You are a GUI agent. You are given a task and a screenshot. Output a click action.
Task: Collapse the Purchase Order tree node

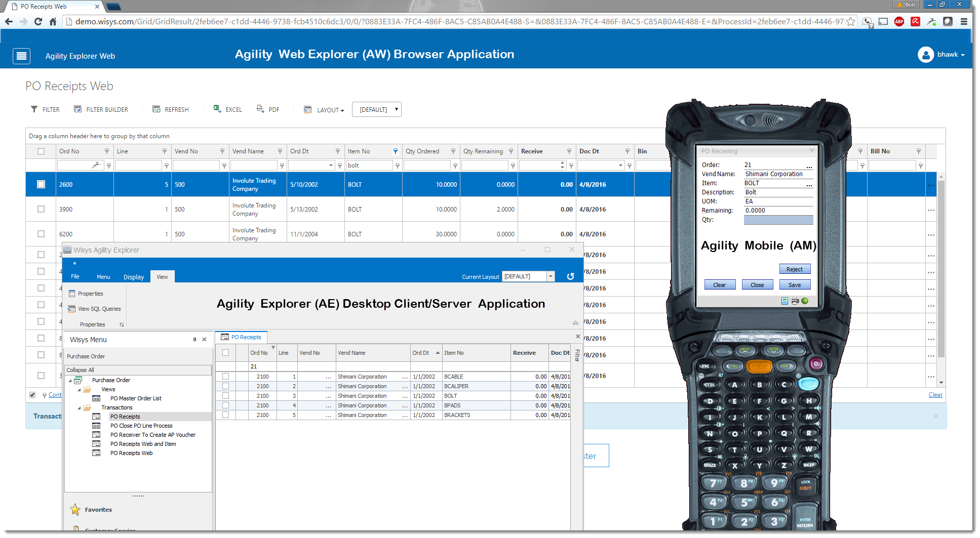tap(70, 380)
